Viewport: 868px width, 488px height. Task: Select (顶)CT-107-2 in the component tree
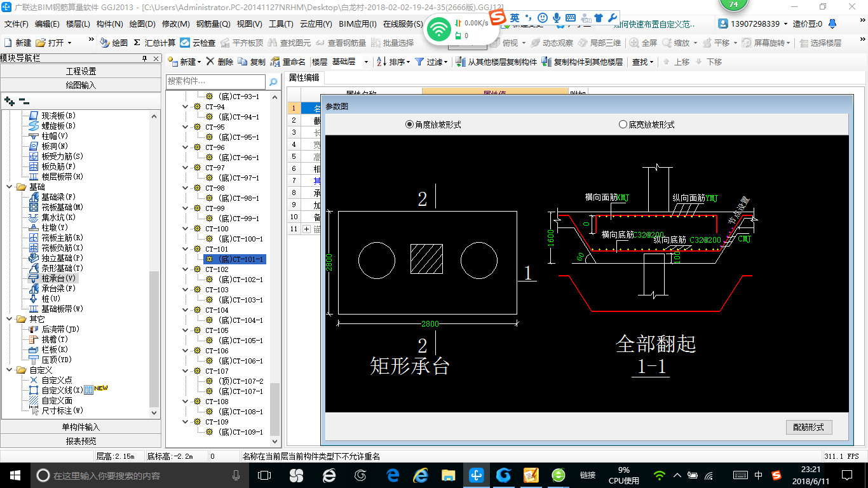(x=240, y=381)
